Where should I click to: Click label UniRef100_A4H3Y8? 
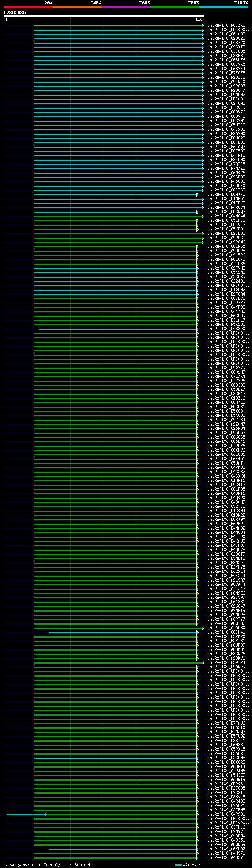226,858
